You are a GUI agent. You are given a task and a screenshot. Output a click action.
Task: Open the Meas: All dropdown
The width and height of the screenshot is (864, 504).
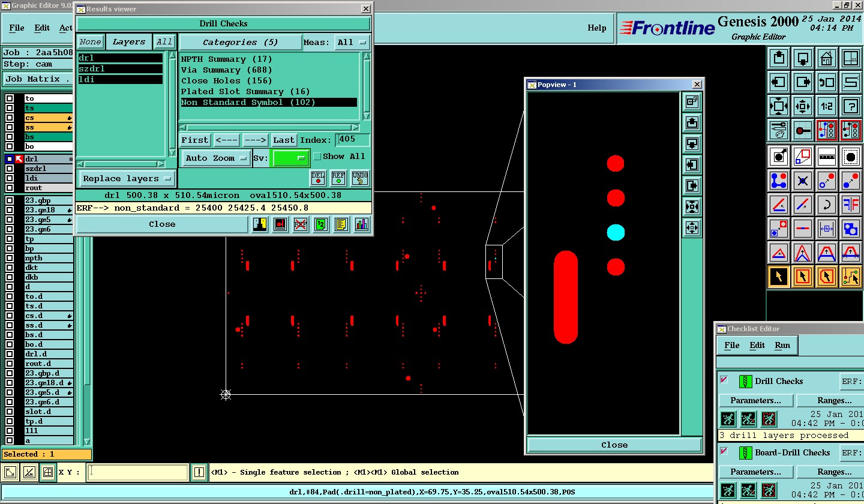click(x=352, y=43)
